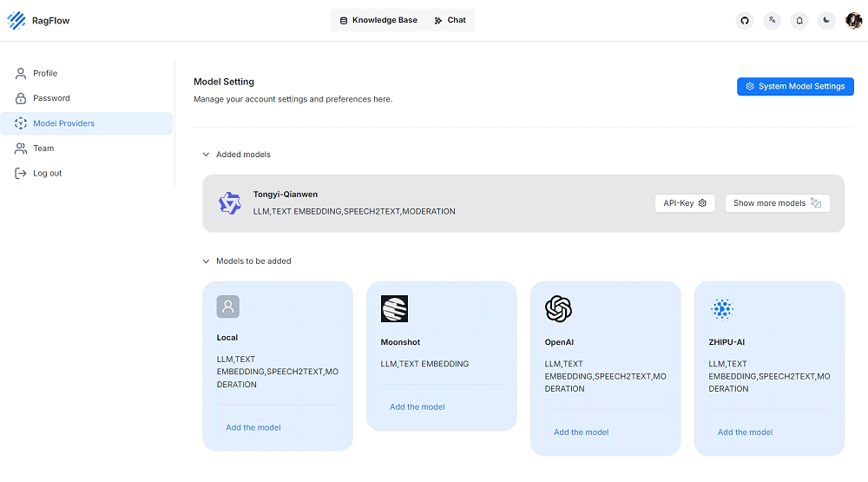Image resolution: width=868 pixels, height=482 pixels.
Task: Switch to the Knowledge Base tab
Action: click(x=378, y=20)
